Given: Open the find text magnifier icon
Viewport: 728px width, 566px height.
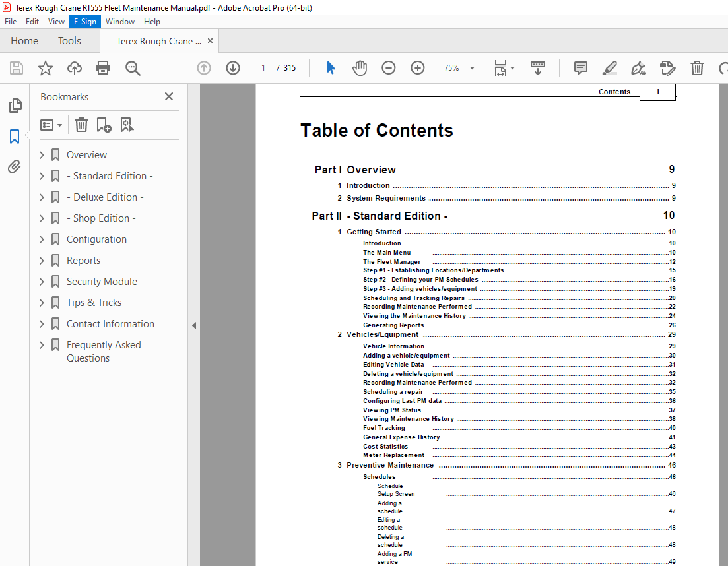Looking at the screenshot, I should point(133,68).
